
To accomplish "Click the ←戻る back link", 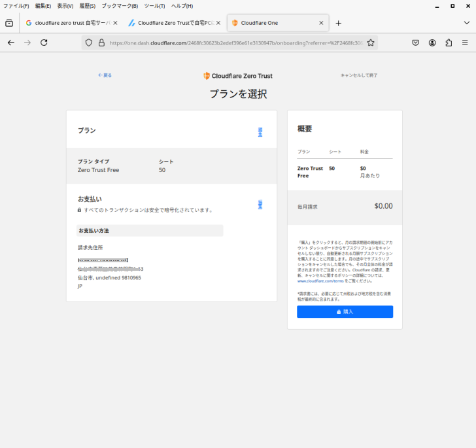I will (x=105, y=75).
